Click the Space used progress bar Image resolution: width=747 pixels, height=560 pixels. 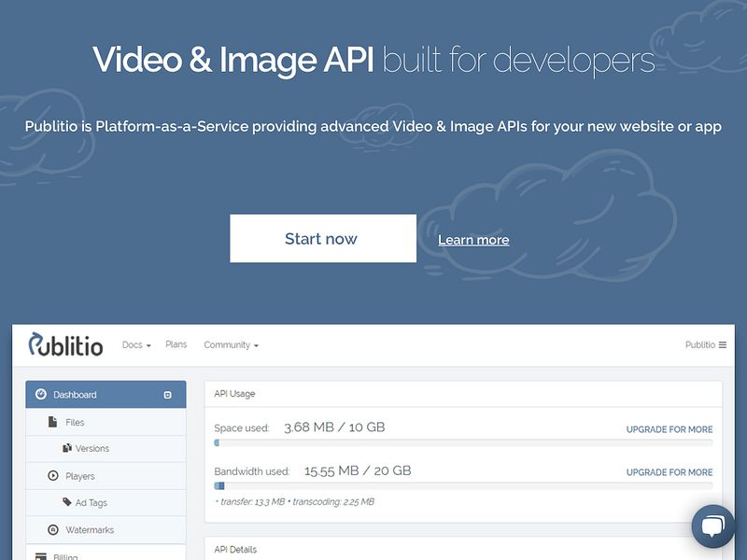[x=463, y=442]
